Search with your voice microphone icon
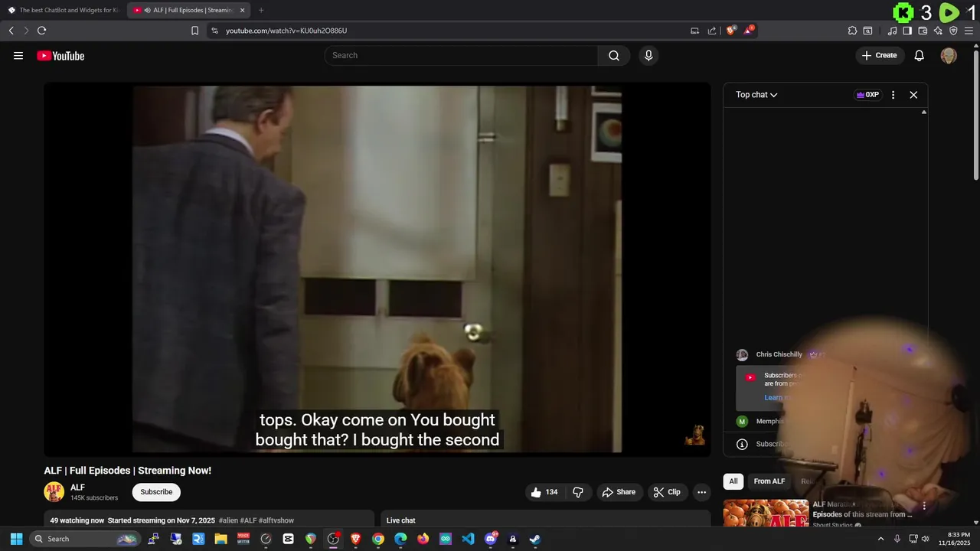The image size is (980, 551). [648, 55]
